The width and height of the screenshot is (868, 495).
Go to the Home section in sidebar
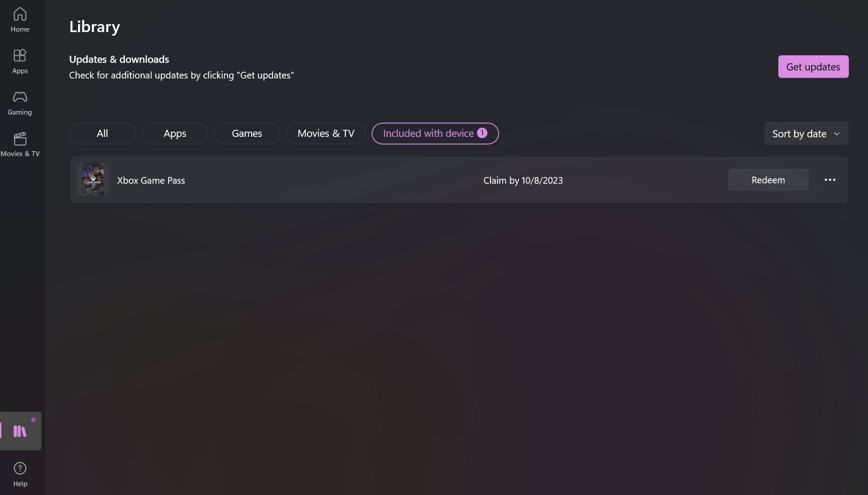[20, 20]
